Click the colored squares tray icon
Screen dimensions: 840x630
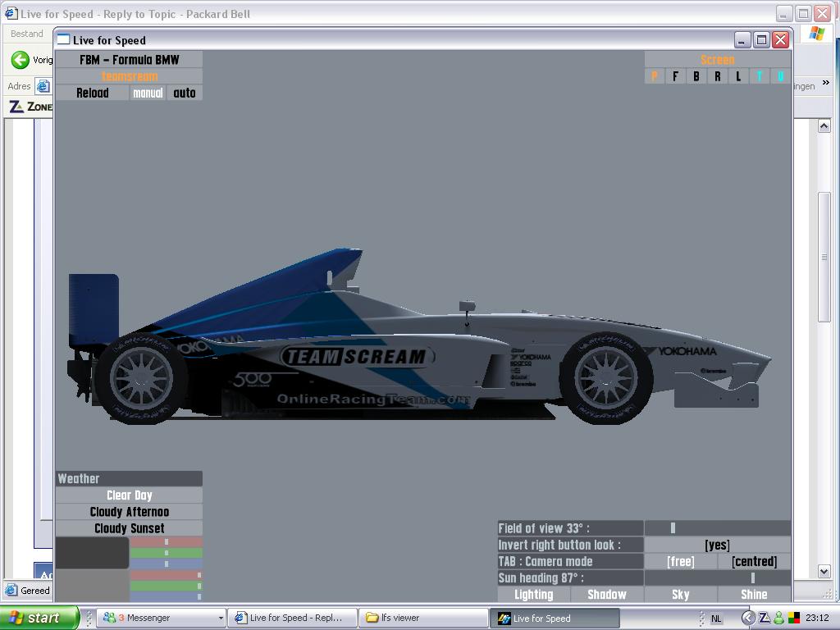pos(794,618)
